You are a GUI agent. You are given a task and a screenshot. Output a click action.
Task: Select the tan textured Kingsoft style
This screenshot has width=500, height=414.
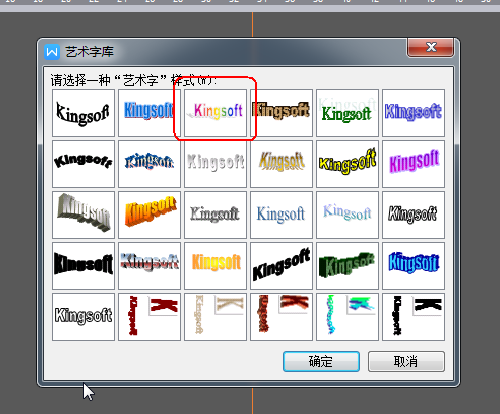point(281,113)
